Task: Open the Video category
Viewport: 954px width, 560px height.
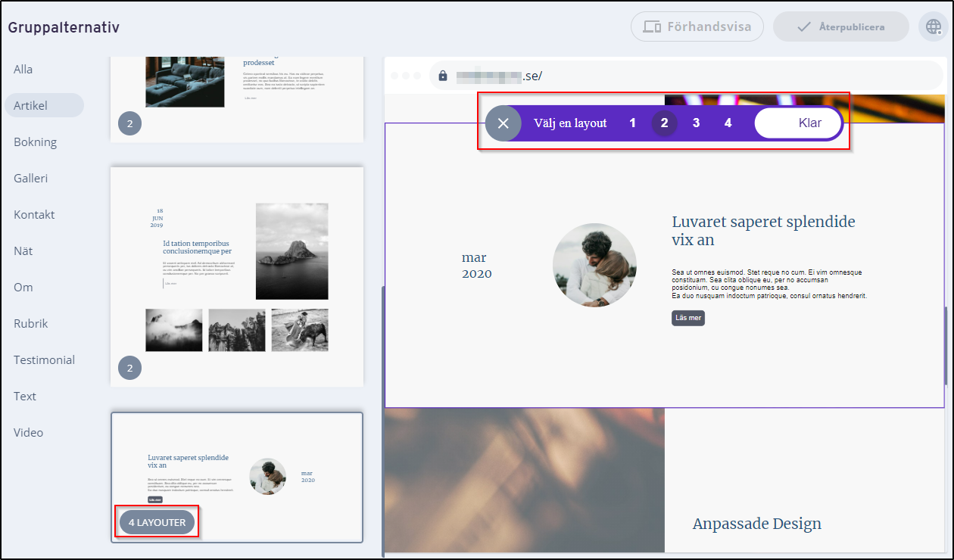Action: pyautogui.click(x=29, y=432)
